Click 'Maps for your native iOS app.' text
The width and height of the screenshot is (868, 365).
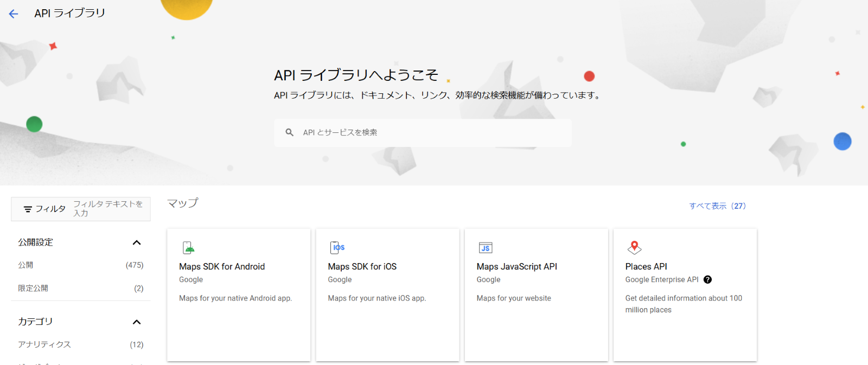click(376, 298)
